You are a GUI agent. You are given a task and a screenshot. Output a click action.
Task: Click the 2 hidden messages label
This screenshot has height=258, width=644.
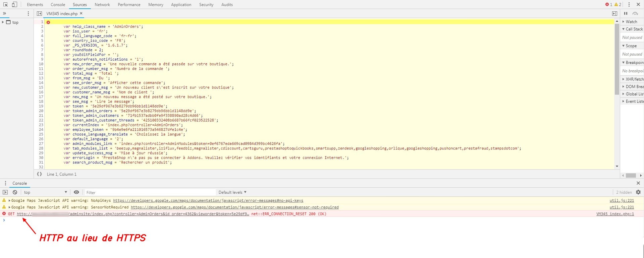click(x=624, y=192)
